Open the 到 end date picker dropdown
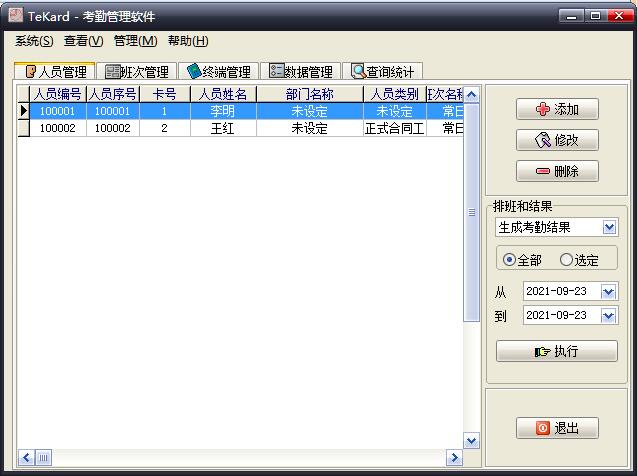The height and width of the screenshot is (476, 637). (x=609, y=316)
